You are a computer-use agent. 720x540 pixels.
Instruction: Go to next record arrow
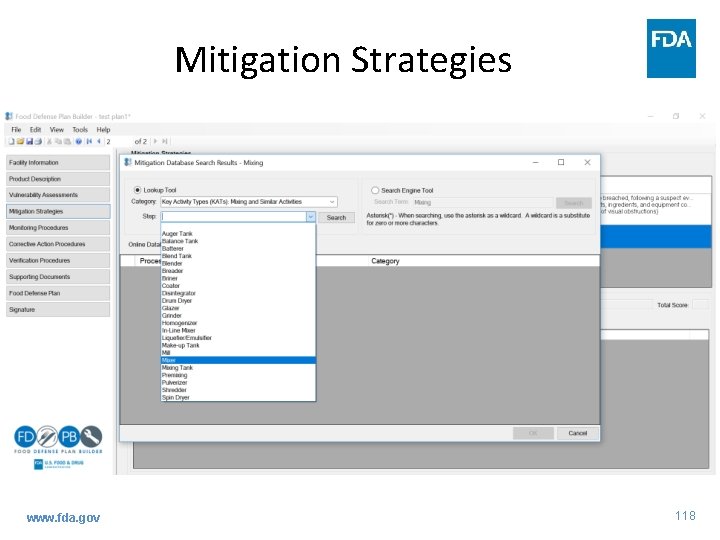click(155, 141)
